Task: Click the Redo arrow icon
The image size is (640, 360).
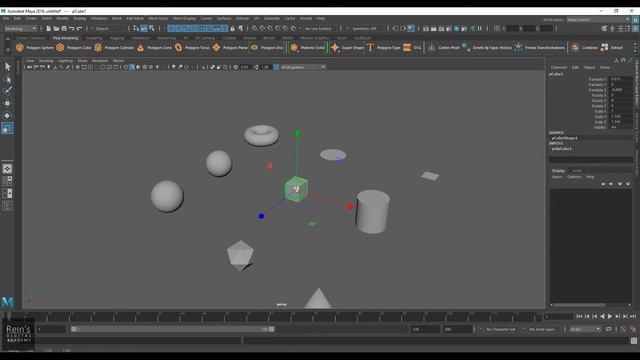Action: 80,29
